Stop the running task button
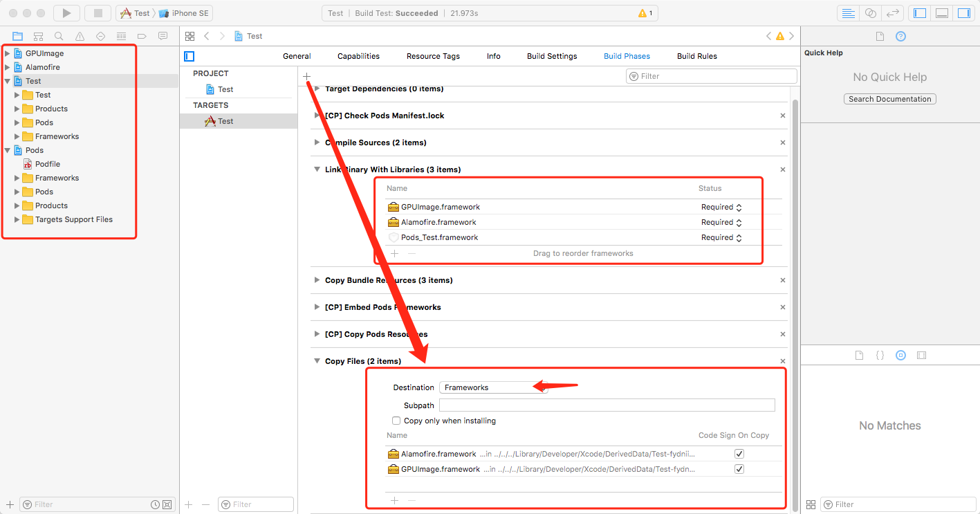This screenshot has height=514, width=980. pos(98,13)
